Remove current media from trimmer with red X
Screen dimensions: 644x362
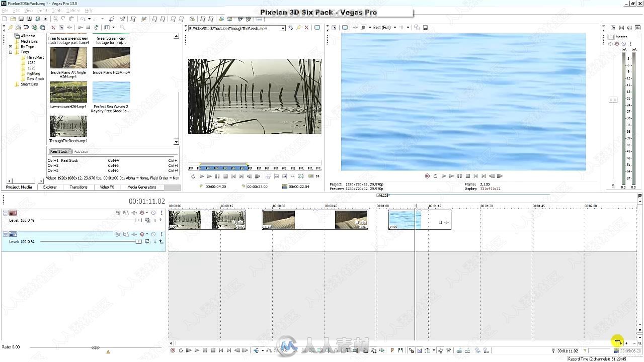tap(306, 28)
